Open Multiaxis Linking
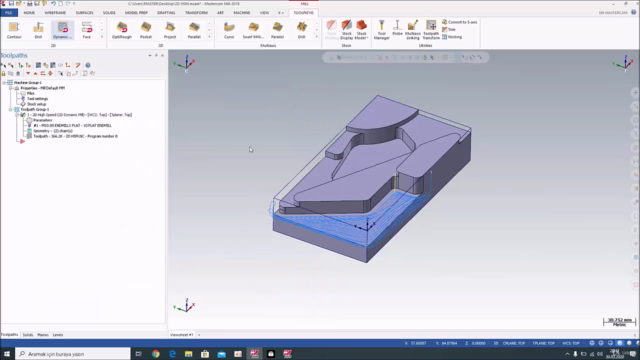640x360 pixels. [x=413, y=30]
